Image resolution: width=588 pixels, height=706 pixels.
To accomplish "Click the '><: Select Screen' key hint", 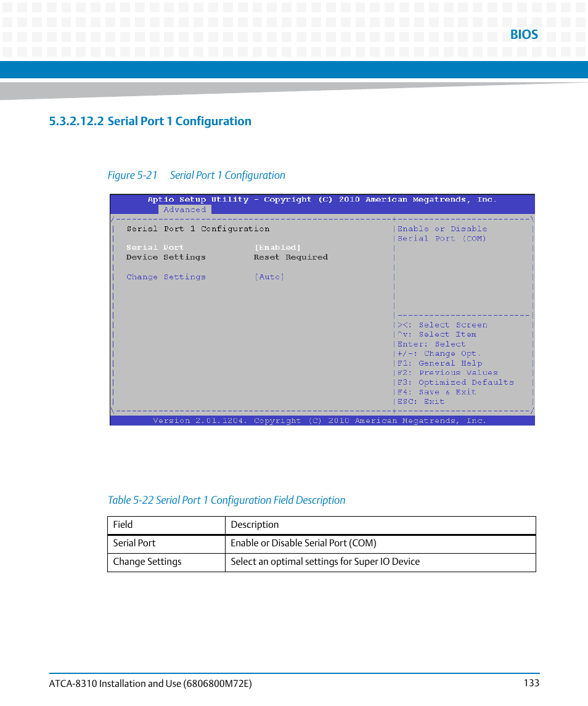I will point(442,324).
